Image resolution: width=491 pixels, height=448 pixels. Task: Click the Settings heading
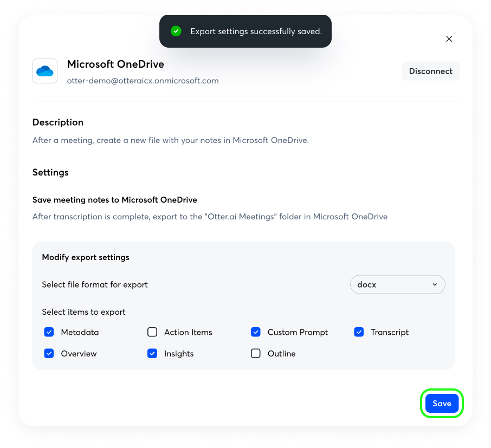coord(50,172)
